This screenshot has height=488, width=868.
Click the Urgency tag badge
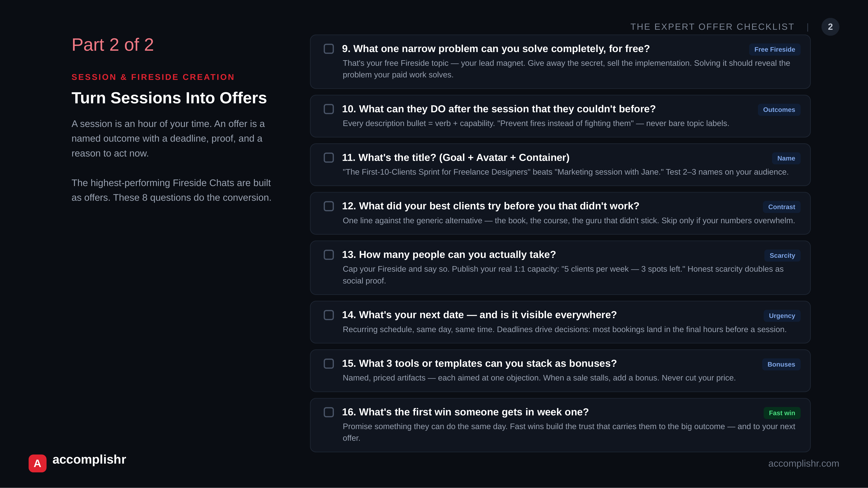click(x=782, y=315)
